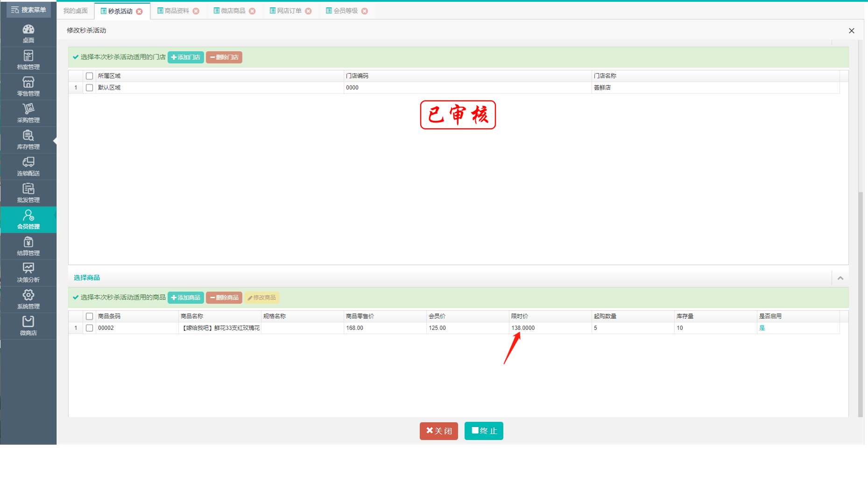Click the 是 enabled link for product 00002
This screenshot has height=504, width=868.
(762, 328)
